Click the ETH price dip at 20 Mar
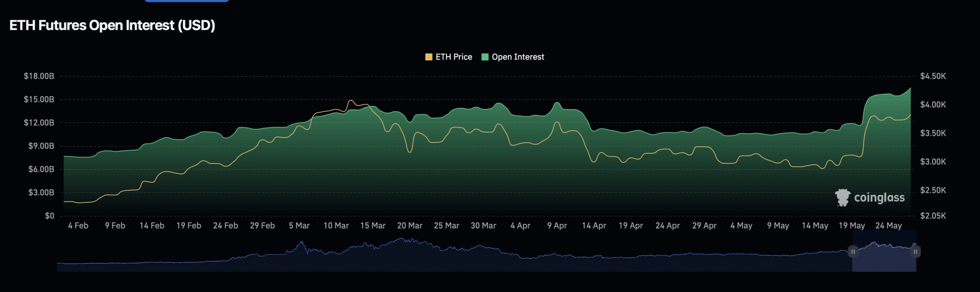The image size is (980, 292). click(410, 152)
